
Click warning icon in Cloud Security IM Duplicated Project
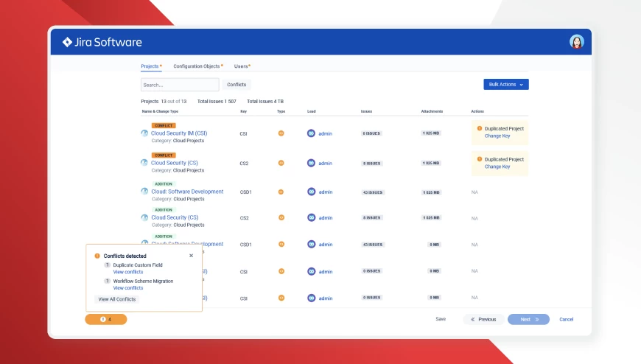[480, 128]
